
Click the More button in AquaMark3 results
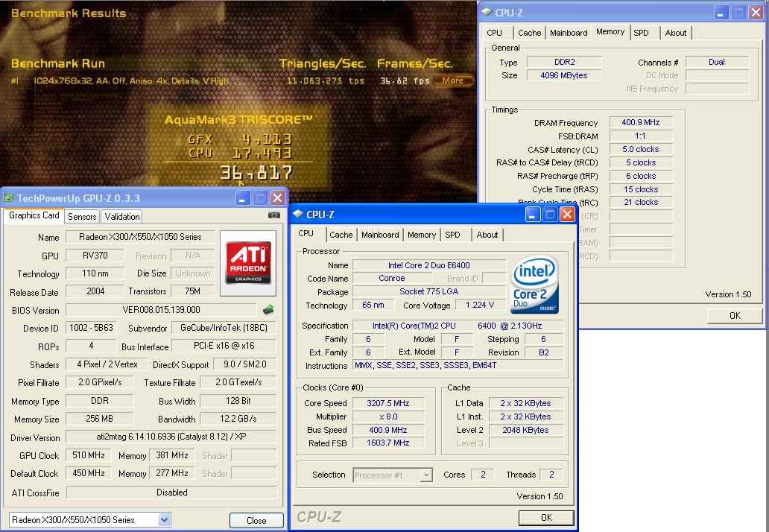[x=452, y=80]
